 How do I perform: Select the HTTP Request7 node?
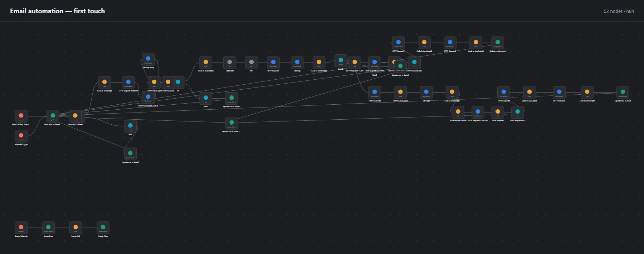pyautogui.click(x=399, y=43)
